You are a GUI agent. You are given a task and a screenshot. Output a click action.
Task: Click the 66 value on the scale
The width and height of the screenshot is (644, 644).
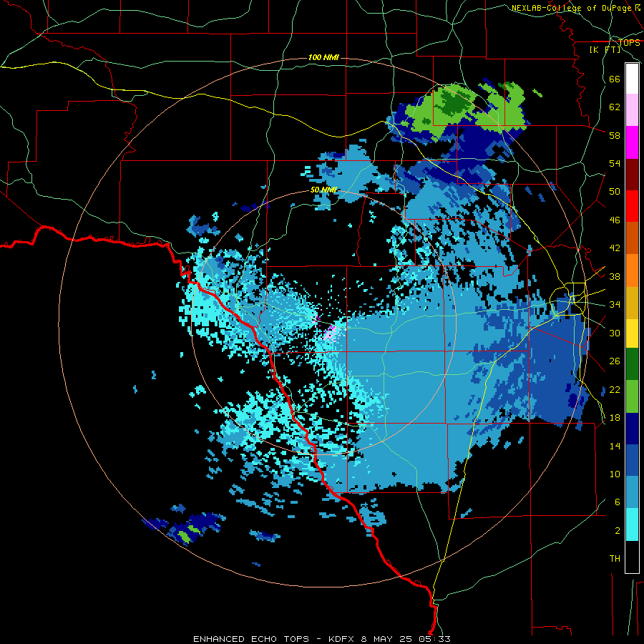point(615,79)
